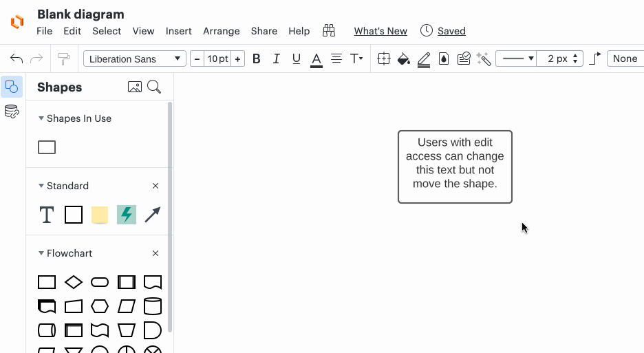Open the text alignment options
This screenshot has width=644, height=353.
click(x=336, y=58)
